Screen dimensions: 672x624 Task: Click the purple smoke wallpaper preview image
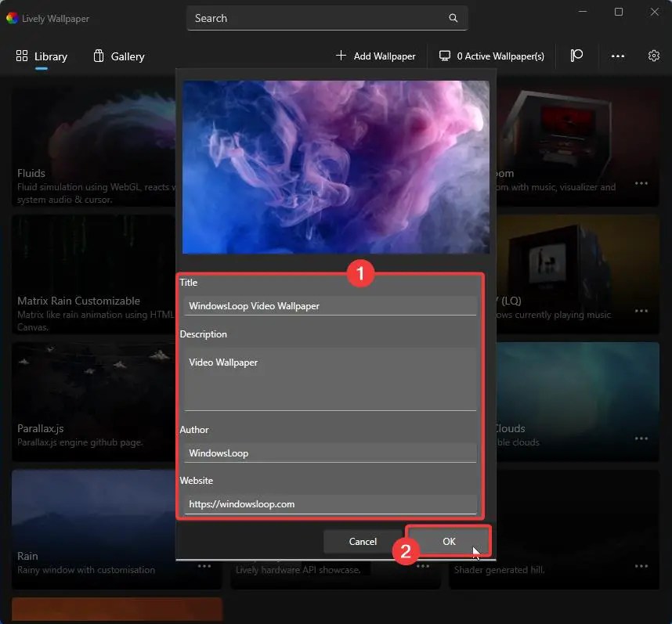coord(336,167)
